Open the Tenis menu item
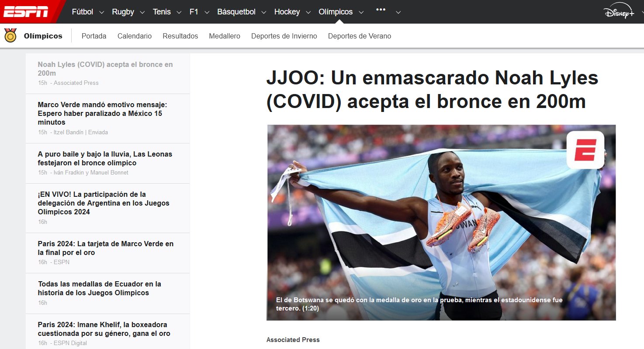This screenshot has height=349, width=644. pyautogui.click(x=162, y=12)
